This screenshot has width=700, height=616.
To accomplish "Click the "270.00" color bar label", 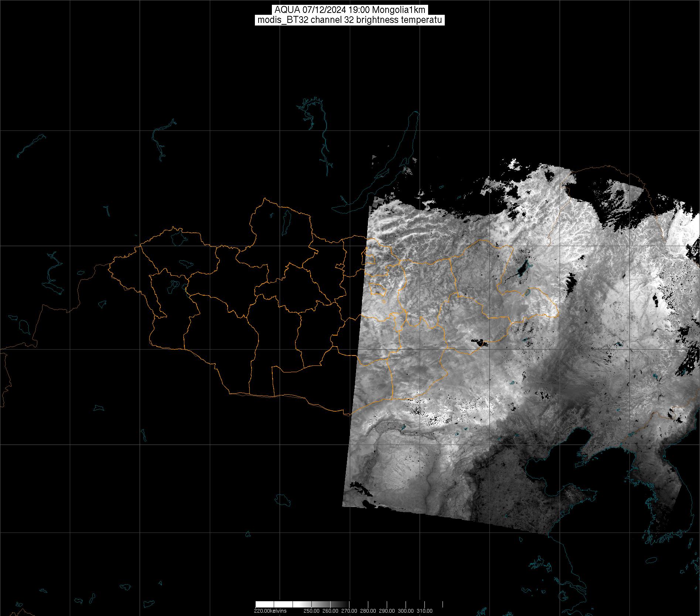I will coord(349,611).
